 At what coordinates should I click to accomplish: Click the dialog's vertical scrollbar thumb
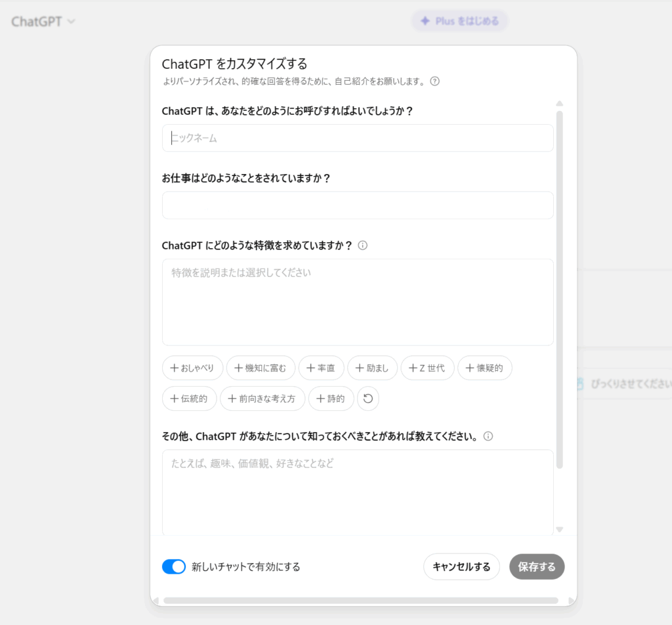click(559, 290)
